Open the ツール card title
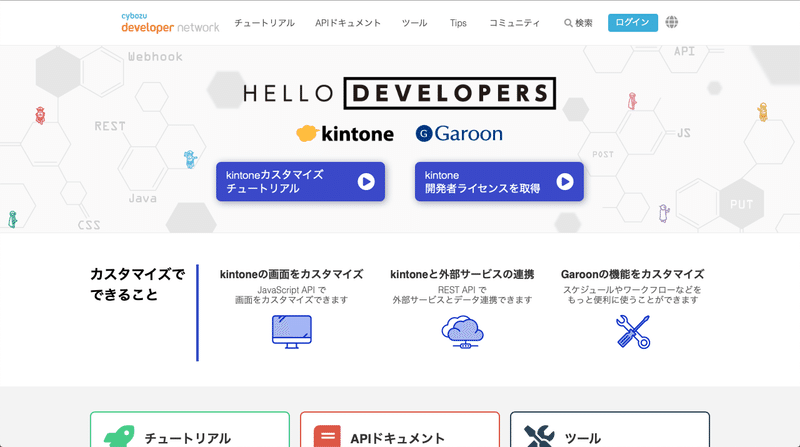 (583, 438)
